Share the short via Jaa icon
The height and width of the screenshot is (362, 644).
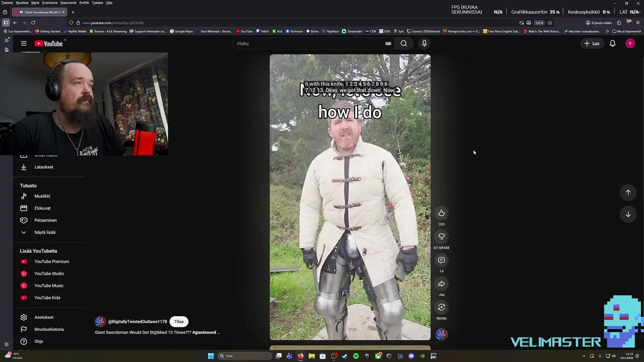point(441,284)
